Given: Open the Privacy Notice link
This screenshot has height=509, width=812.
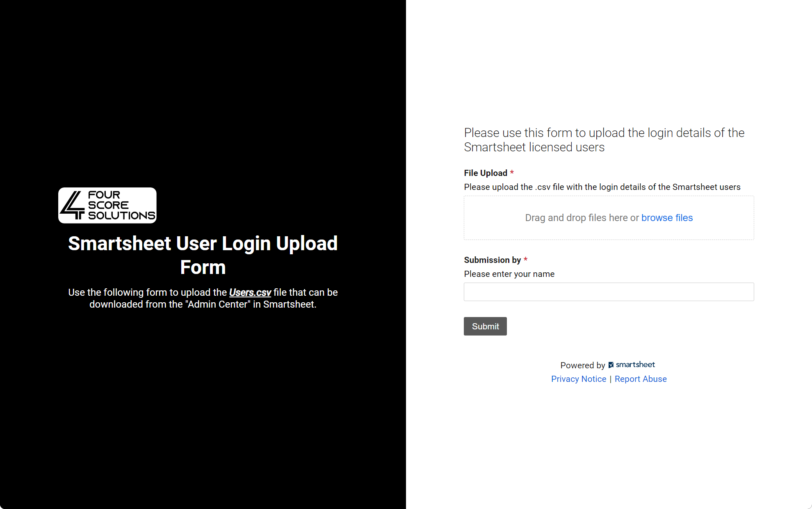Looking at the screenshot, I should click(x=579, y=379).
